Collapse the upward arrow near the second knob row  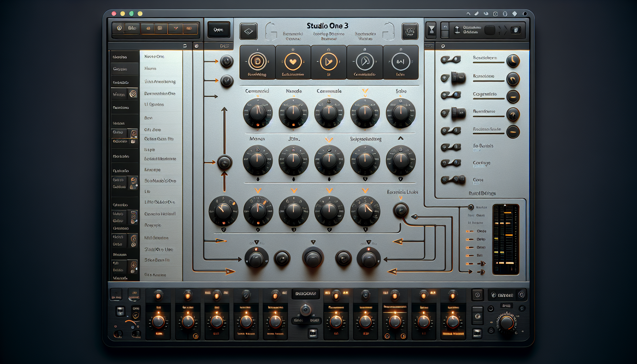click(400, 138)
